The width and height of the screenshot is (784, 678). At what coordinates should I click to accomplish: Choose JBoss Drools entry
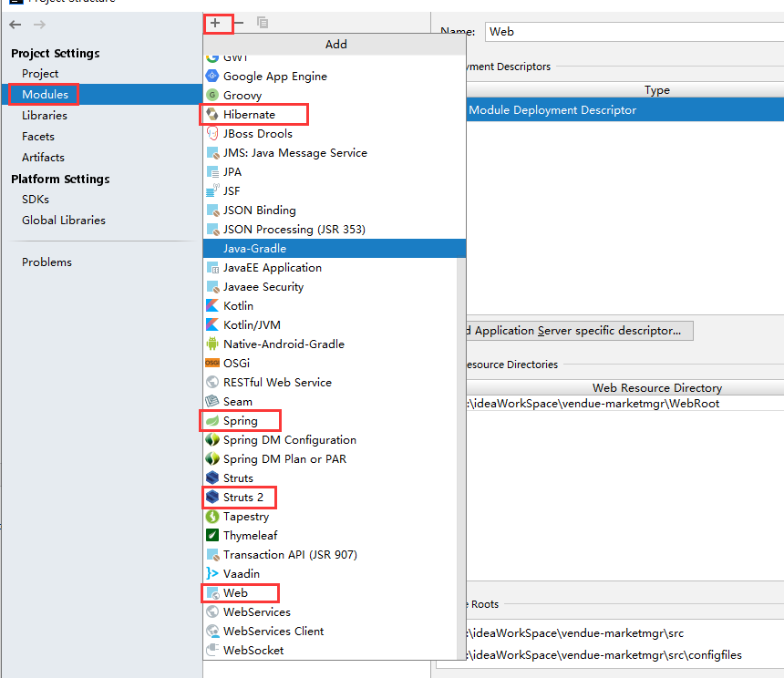335,134
